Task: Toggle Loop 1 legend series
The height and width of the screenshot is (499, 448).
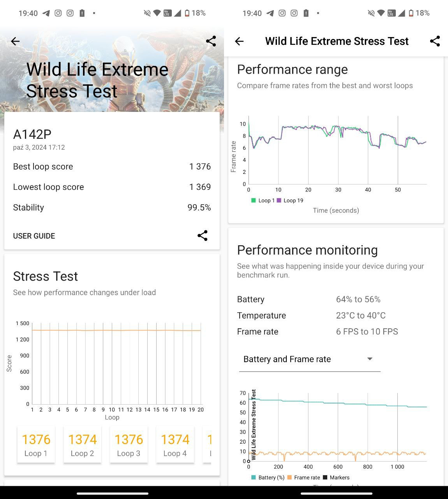Action: 263,200
